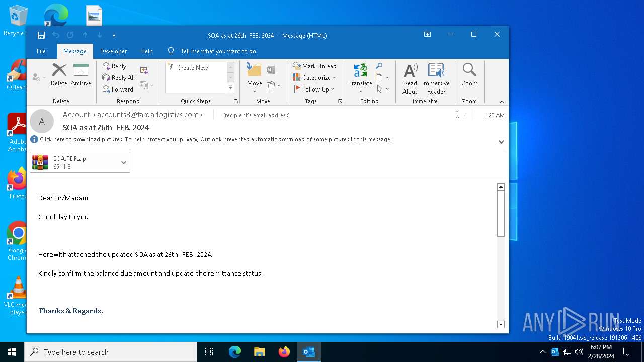
Task: Click sender accounts3@fardarlogistics.com
Action: point(133,115)
